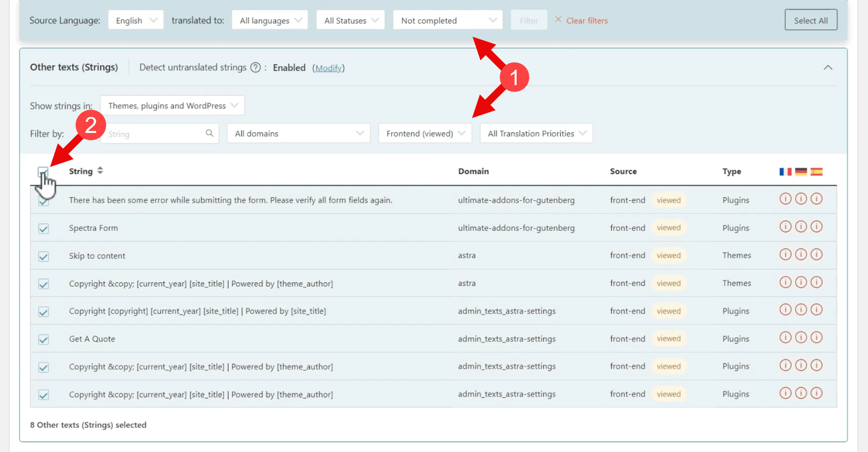Uncheck checkbox of astra Themes Copyright row
This screenshot has height=452, width=868.
44,284
